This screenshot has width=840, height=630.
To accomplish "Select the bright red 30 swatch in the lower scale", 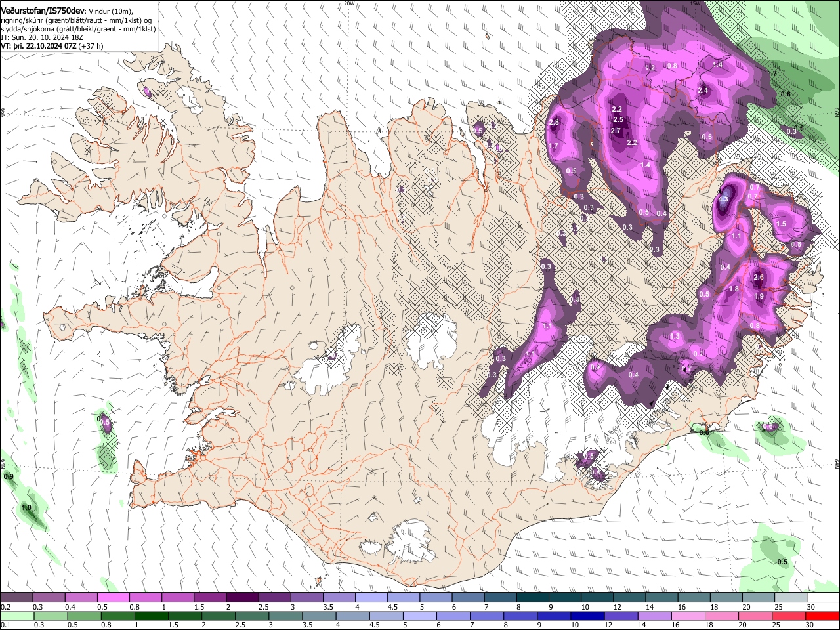I will (x=822, y=616).
